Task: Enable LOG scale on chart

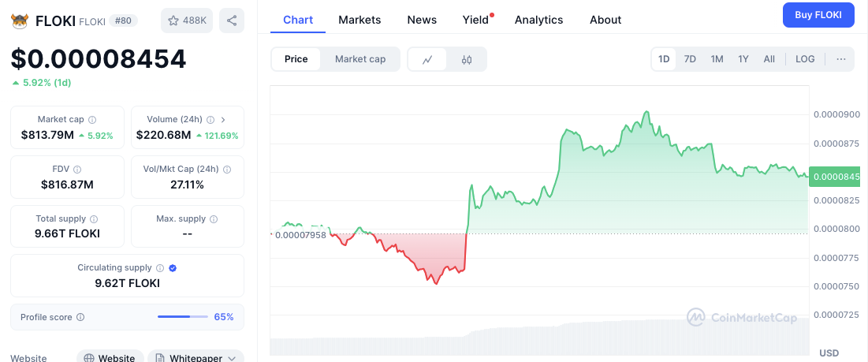Action: tap(805, 59)
